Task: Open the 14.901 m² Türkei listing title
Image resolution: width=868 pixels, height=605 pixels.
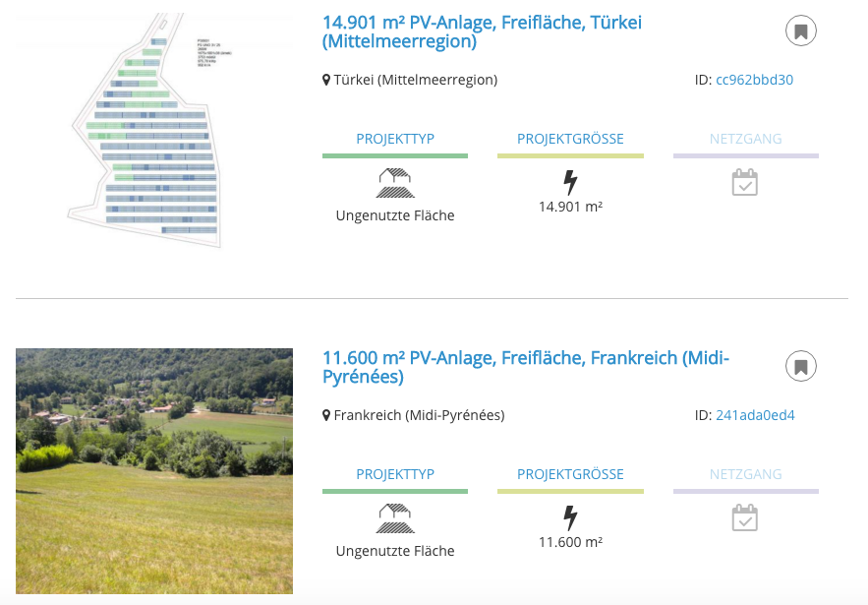Action: pos(482,31)
